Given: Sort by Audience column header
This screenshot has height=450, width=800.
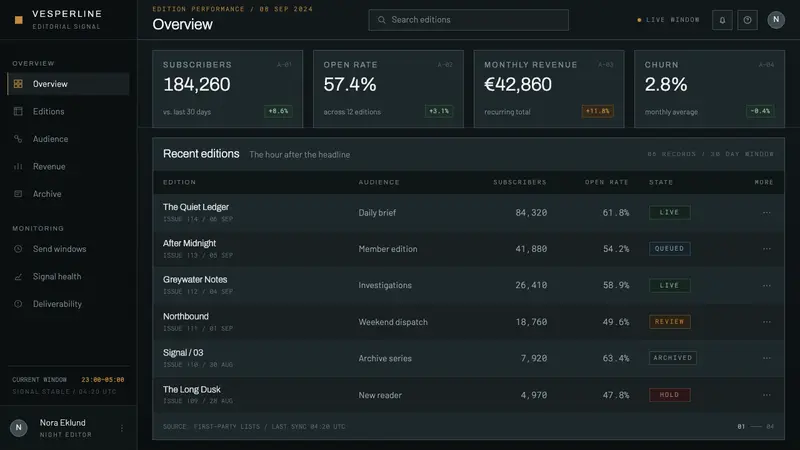Looking at the screenshot, I should click(x=379, y=182).
